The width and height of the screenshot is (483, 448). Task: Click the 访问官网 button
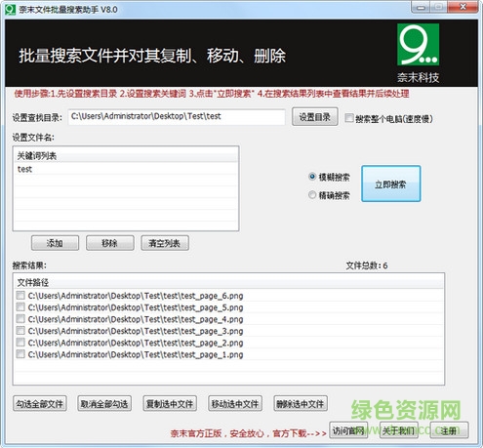click(x=348, y=430)
